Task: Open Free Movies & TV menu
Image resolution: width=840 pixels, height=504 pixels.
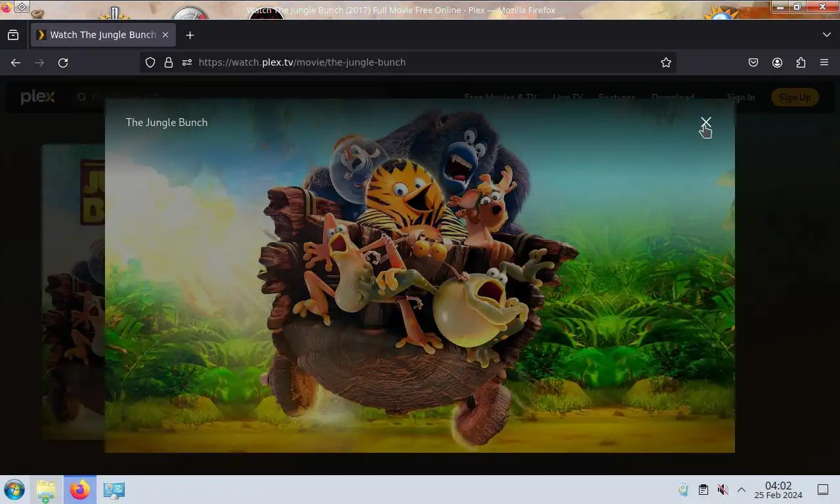Action: pos(500,97)
